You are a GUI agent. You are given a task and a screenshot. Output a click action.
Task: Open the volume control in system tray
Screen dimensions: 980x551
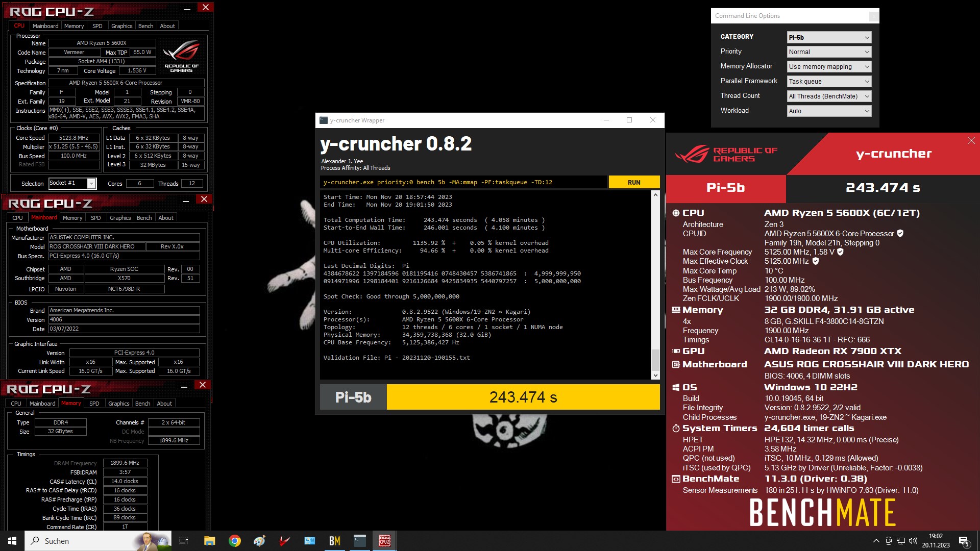[913, 541]
